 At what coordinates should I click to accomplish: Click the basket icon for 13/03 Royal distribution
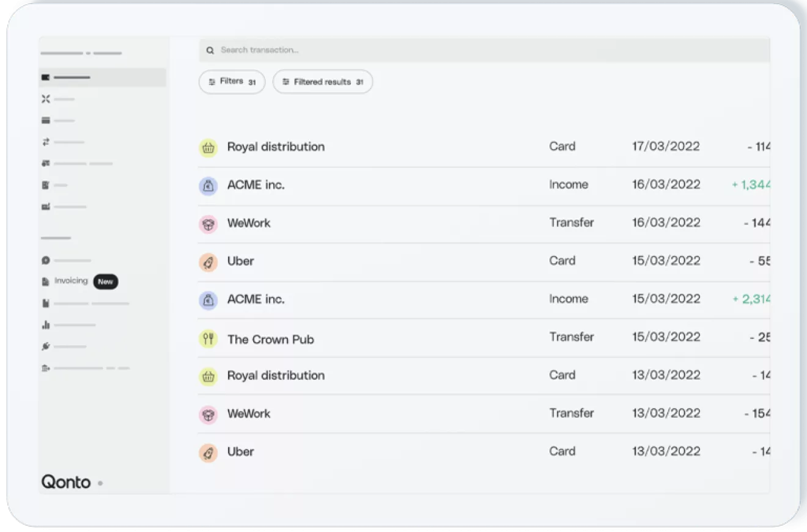pyautogui.click(x=208, y=376)
